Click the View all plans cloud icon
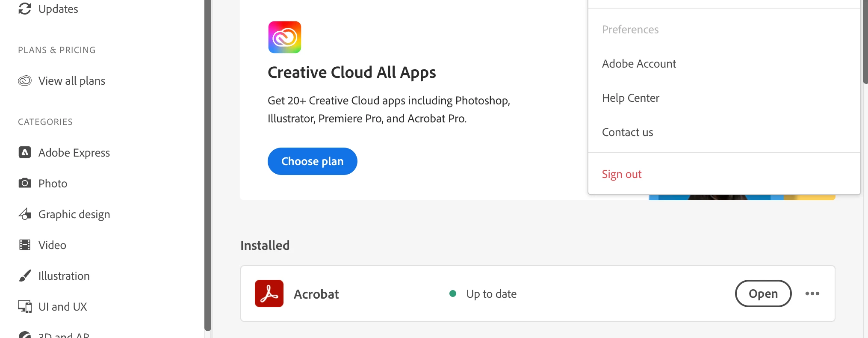This screenshot has width=868, height=338. [x=25, y=80]
